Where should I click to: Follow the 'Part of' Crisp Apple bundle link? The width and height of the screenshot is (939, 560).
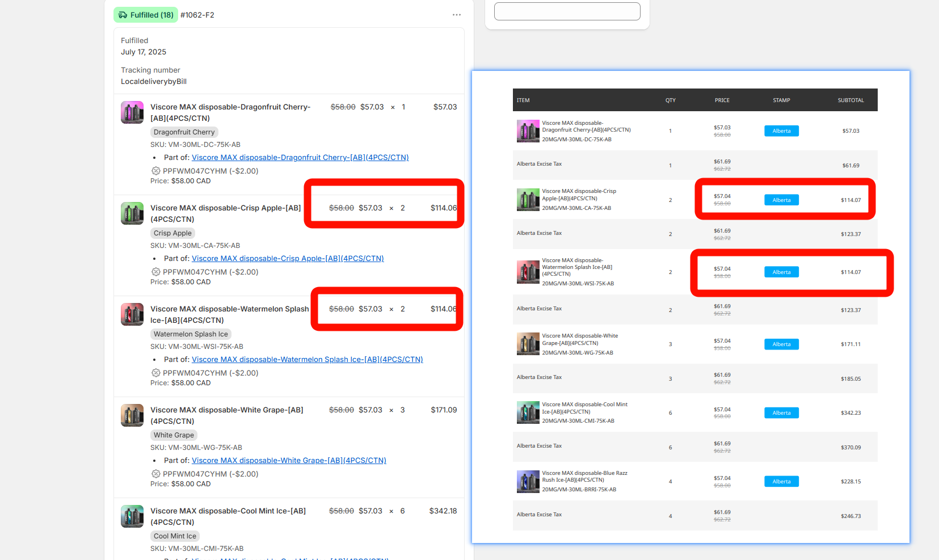pyautogui.click(x=288, y=258)
